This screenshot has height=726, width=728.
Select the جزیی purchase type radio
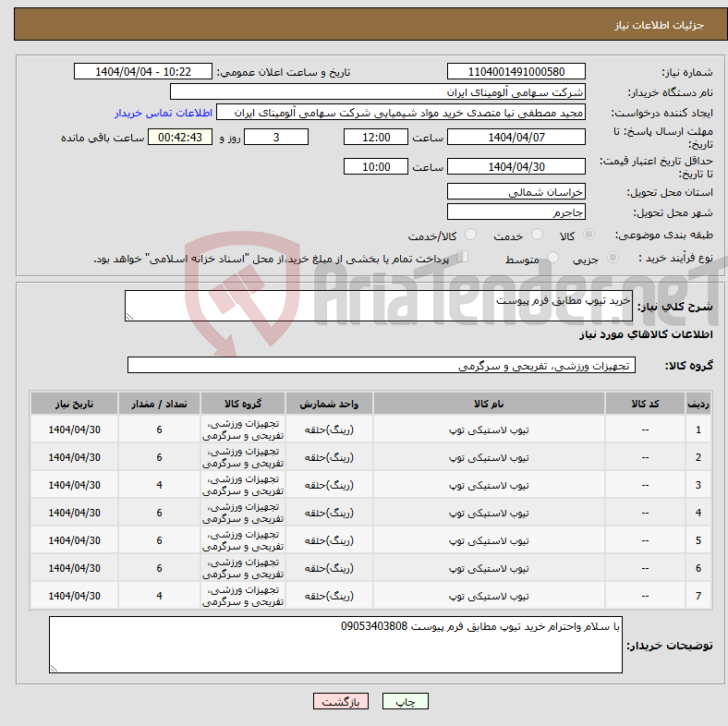click(x=613, y=258)
